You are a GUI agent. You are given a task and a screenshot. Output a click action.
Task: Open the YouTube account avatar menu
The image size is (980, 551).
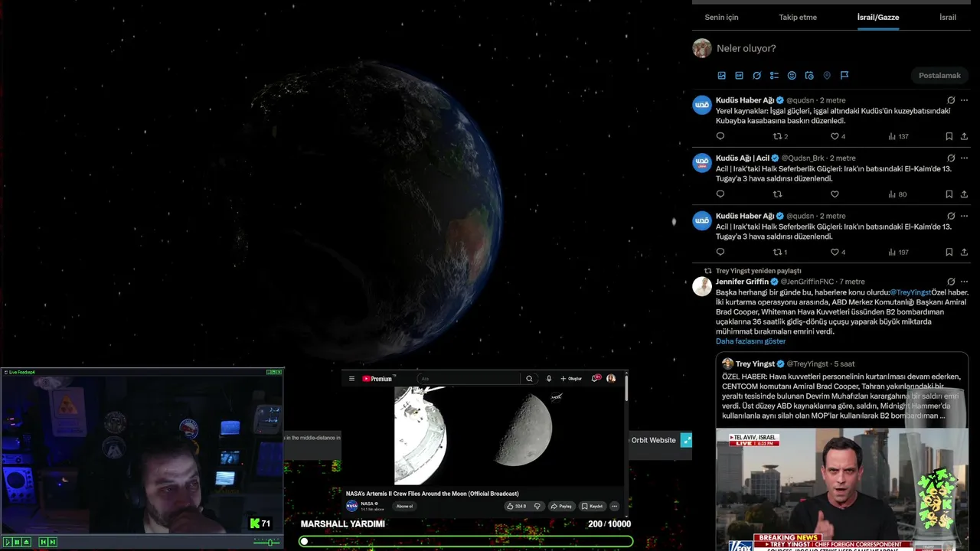coord(611,379)
